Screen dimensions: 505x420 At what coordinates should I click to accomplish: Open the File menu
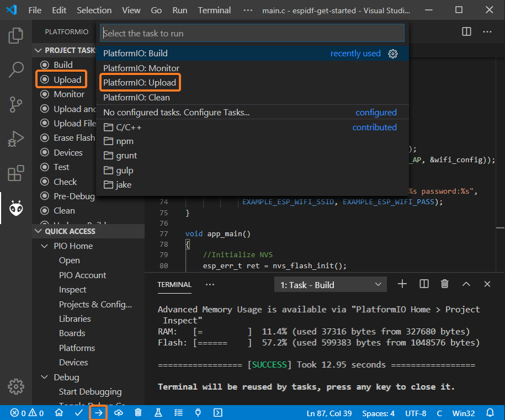[35, 10]
